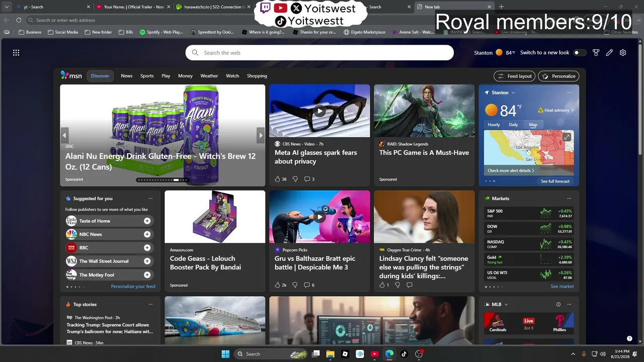Image resolution: width=644 pixels, height=362 pixels.
Task: Open Windows Start menu
Action: tap(225, 354)
